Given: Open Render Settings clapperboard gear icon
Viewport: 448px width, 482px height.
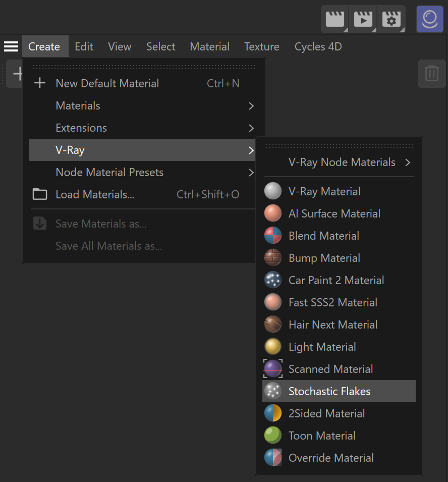Looking at the screenshot, I should (x=391, y=19).
